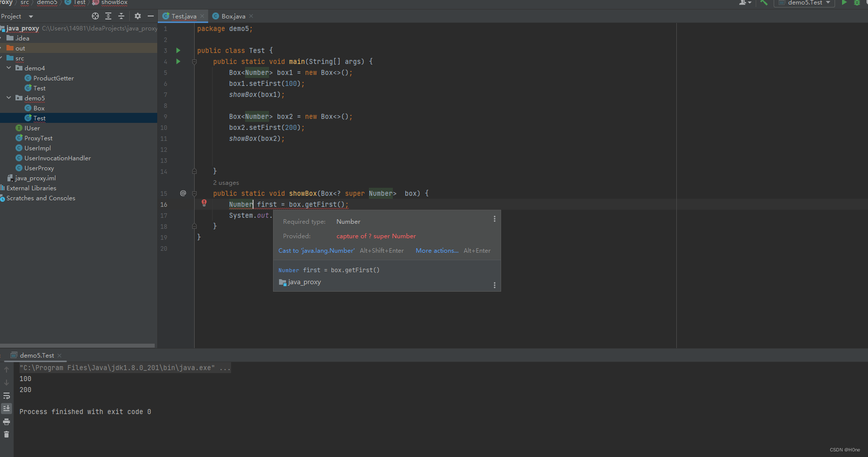Toggle fold end marker on line 18
Viewport: 868px width, 457px height.
[x=194, y=226]
